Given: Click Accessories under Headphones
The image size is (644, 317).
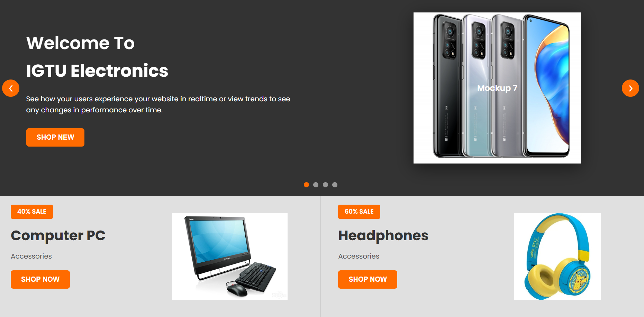Looking at the screenshot, I should tap(359, 256).
